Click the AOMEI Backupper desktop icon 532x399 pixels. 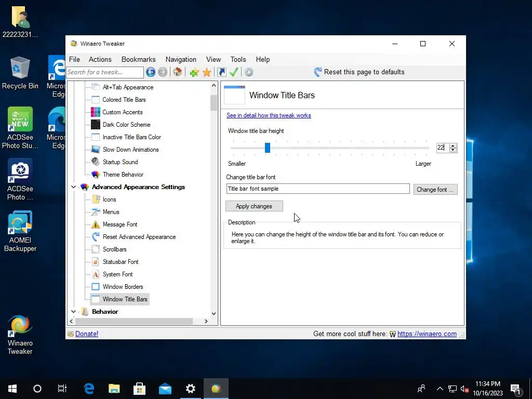[x=20, y=231]
